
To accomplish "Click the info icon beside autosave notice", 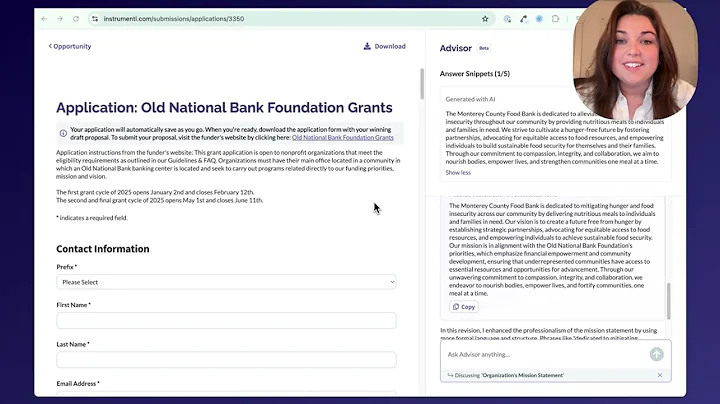I will (x=63, y=134).
